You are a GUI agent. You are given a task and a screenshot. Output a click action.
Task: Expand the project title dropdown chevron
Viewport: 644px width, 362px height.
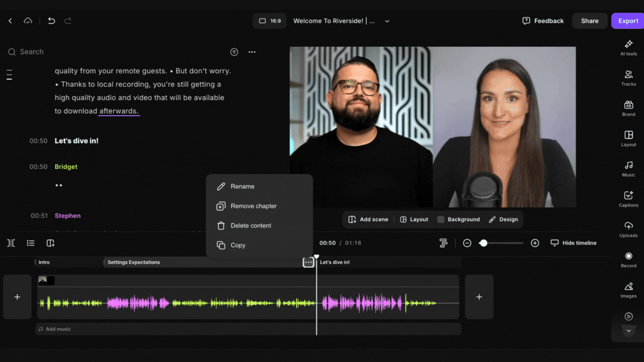pyautogui.click(x=387, y=21)
